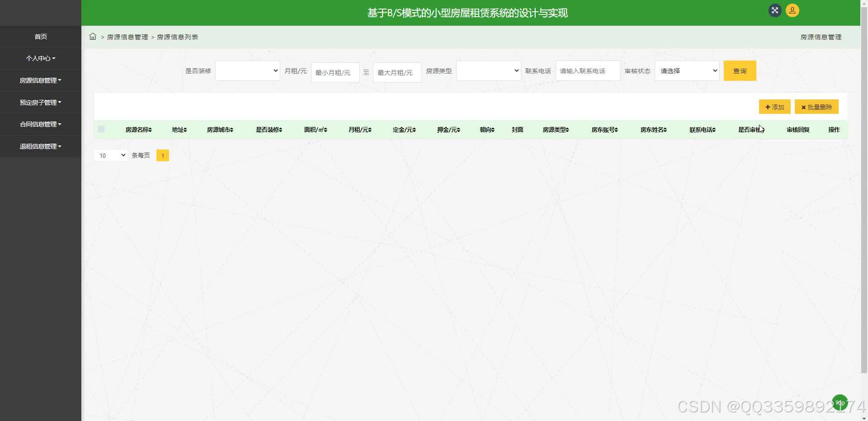The height and width of the screenshot is (421, 868).
Task: Sort table by 地址 column
Action: click(179, 130)
